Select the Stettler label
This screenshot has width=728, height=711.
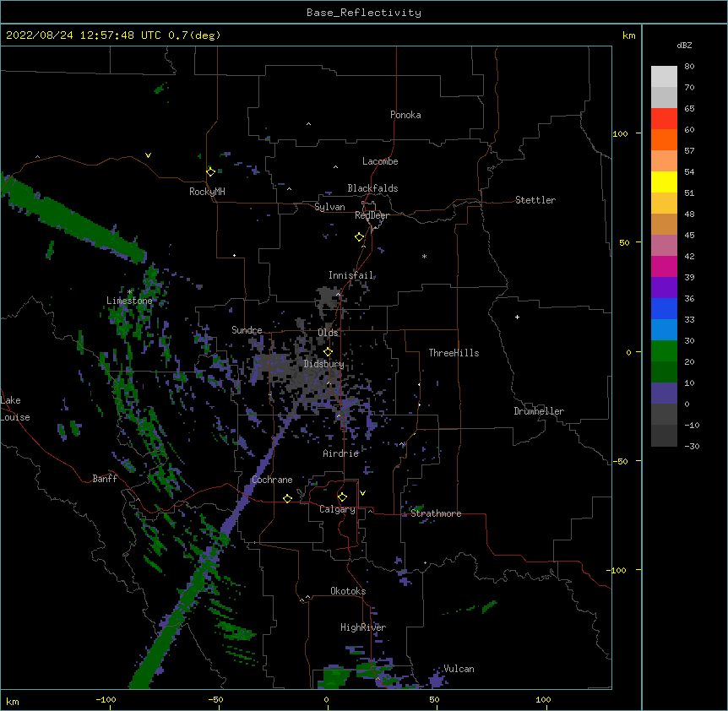pos(535,200)
